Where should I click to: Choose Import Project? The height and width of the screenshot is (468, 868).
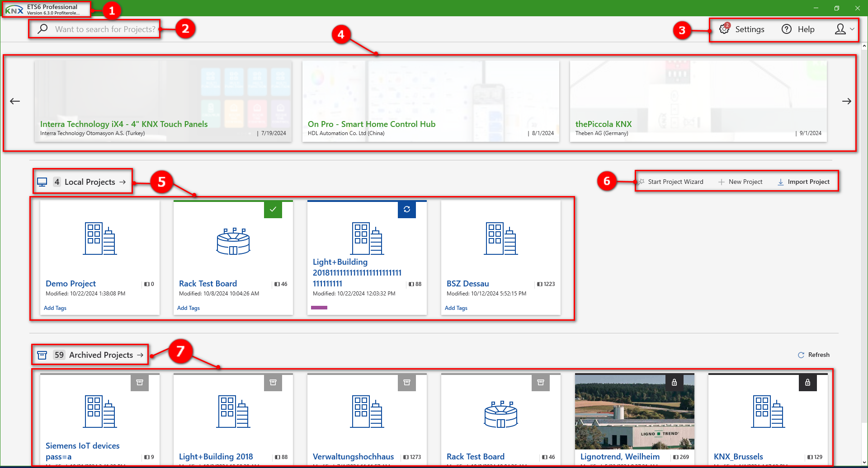(809, 182)
